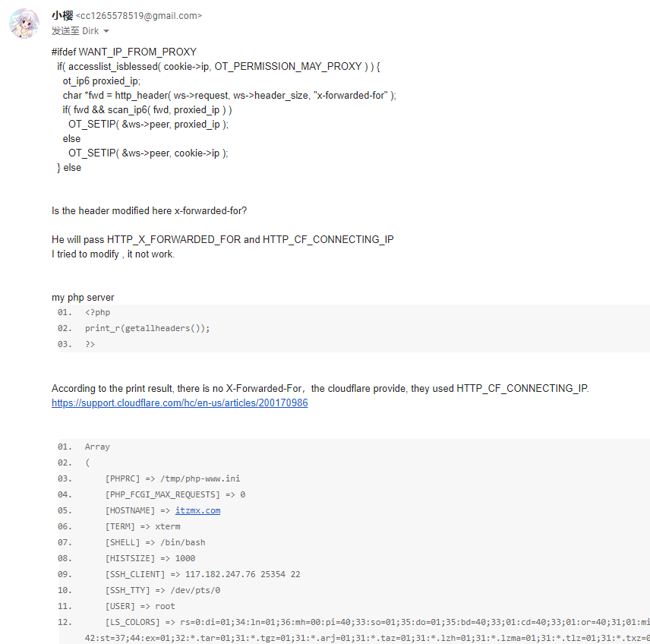
Task: Open the Cloudflare support article link
Action: 179,403
